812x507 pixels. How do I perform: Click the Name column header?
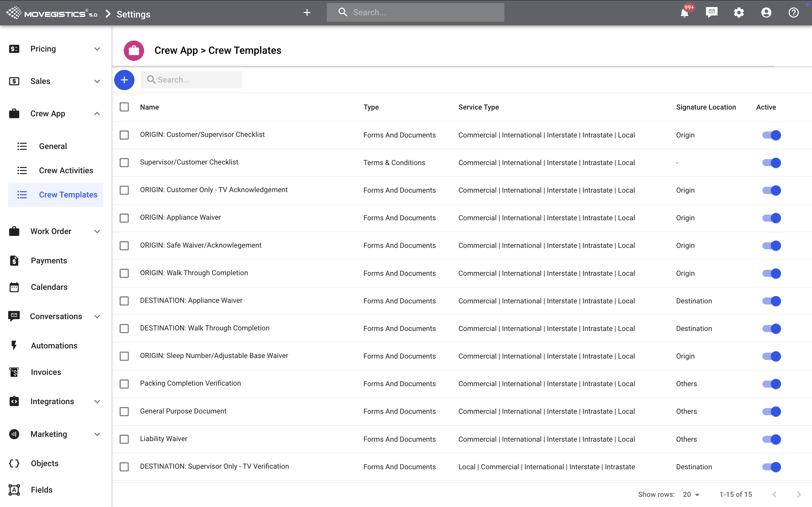tap(149, 107)
